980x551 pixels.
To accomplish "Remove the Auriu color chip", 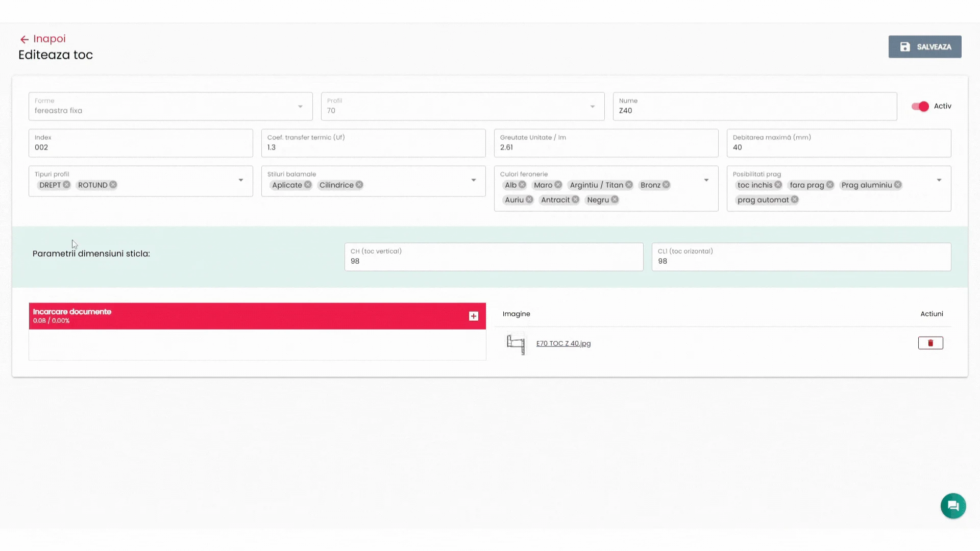I will [x=529, y=199].
